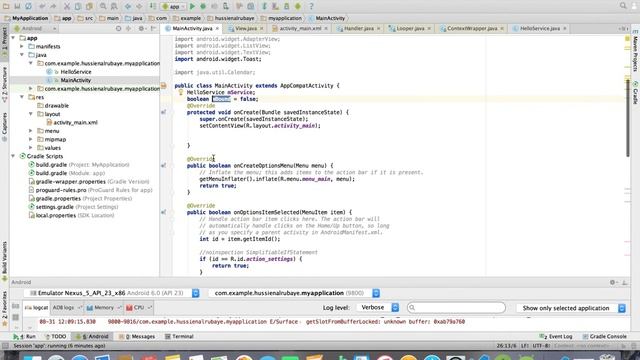Click the Redo arrow icon
The image size is (640, 360).
coord(53,6)
